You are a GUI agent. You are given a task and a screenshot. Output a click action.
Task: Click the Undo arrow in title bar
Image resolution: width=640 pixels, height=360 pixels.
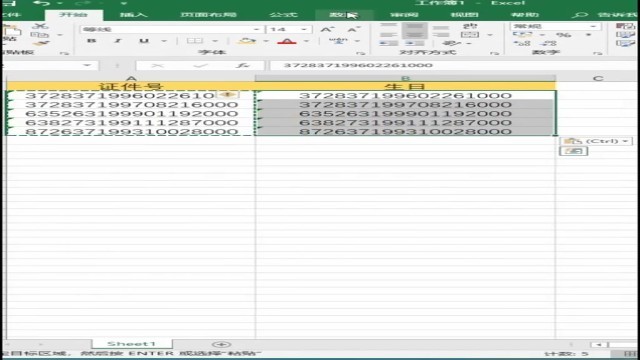point(41,3)
